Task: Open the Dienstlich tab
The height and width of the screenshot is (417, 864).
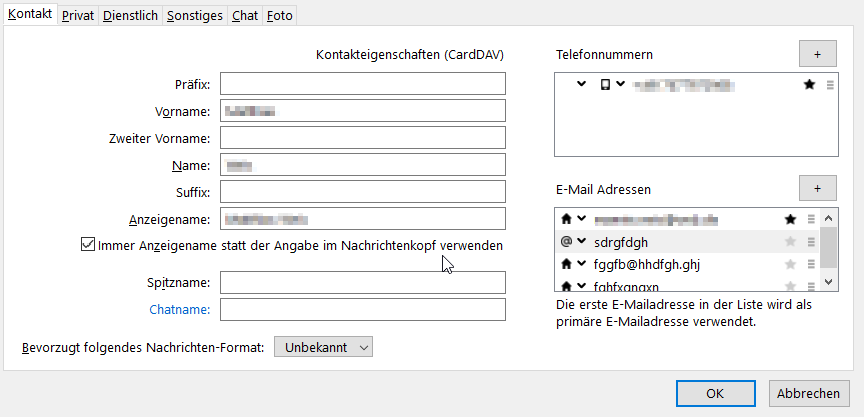Action: 130,16
